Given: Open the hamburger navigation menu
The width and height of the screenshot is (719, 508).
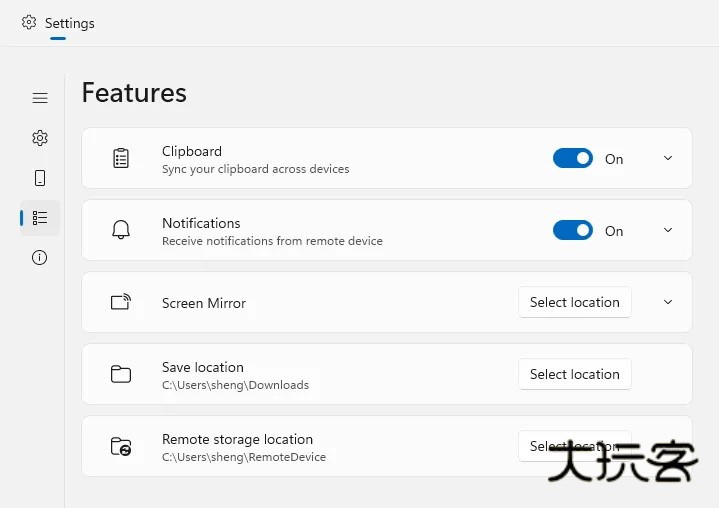Looking at the screenshot, I should (x=40, y=98).
